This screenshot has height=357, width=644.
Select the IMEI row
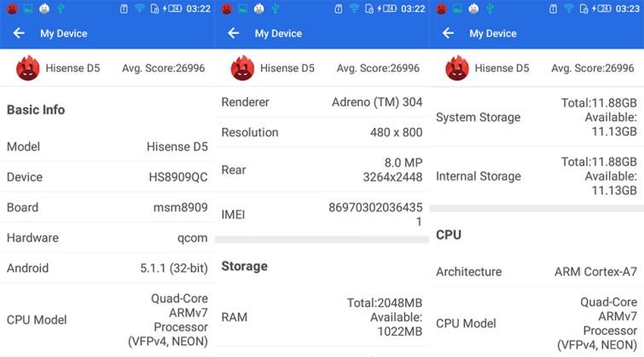click(322, 214)
